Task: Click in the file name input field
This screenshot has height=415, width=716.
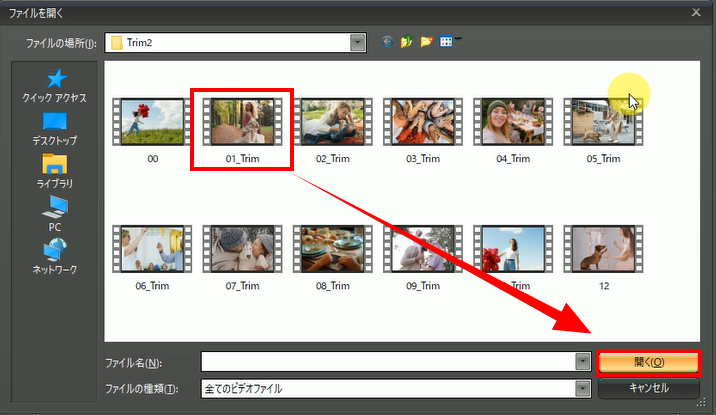Action: tap(388, 362)
